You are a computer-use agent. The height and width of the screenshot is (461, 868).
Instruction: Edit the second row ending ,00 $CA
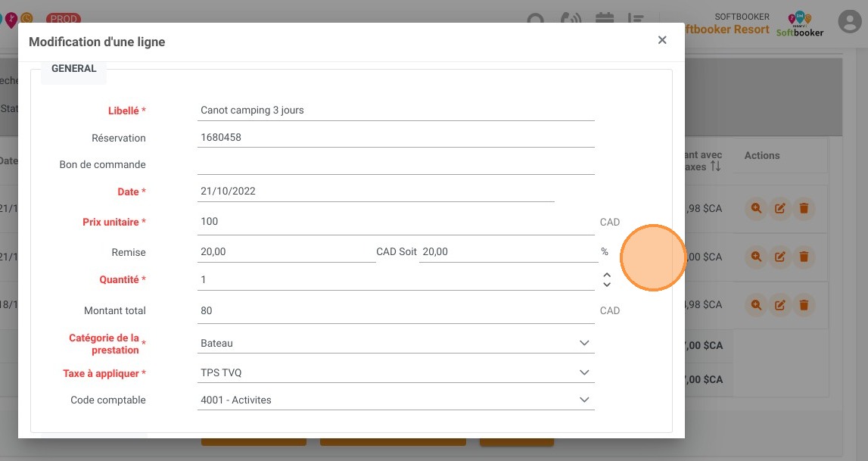pyautogui.click(x=780, y=257)
